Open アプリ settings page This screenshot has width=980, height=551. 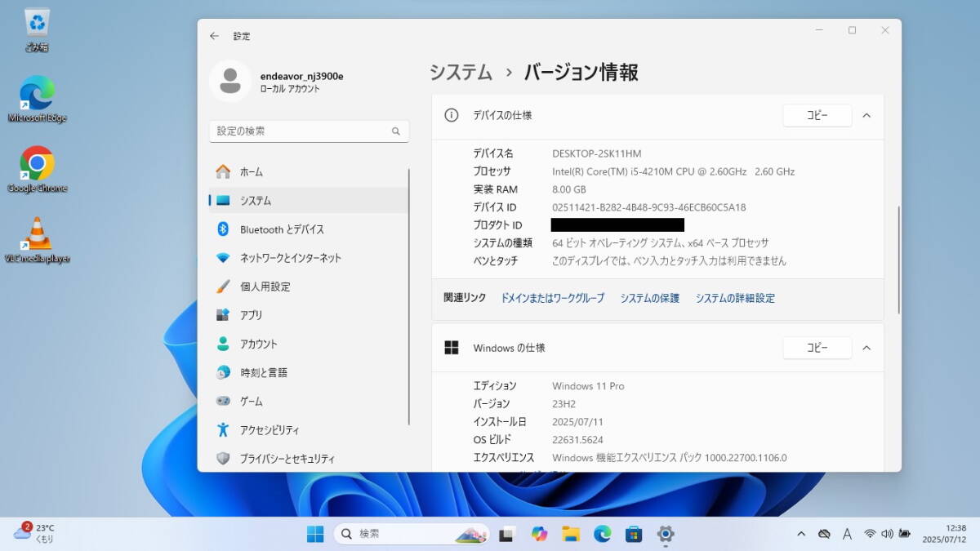tap(309, 315)
